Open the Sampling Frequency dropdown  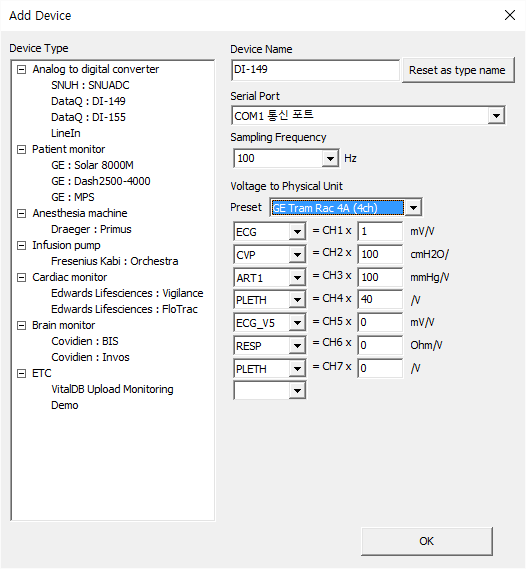[x=330, y=159]
